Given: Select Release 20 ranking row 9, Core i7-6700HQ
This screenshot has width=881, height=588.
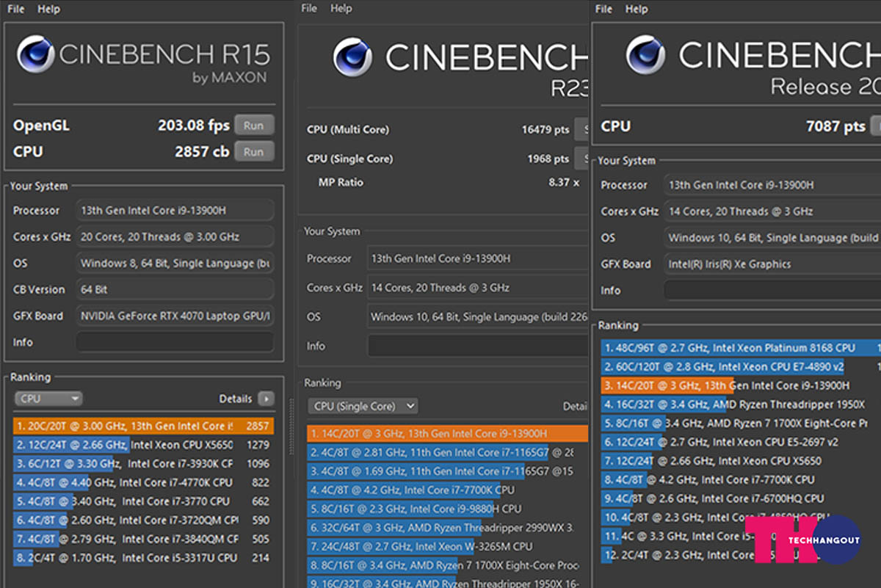Looking at the screenshot, I should (x=741, y=499).
